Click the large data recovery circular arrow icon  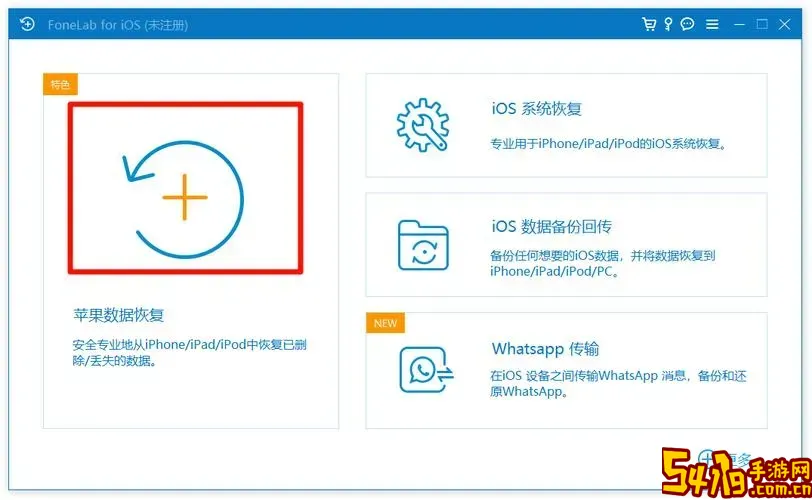(183, 199)
